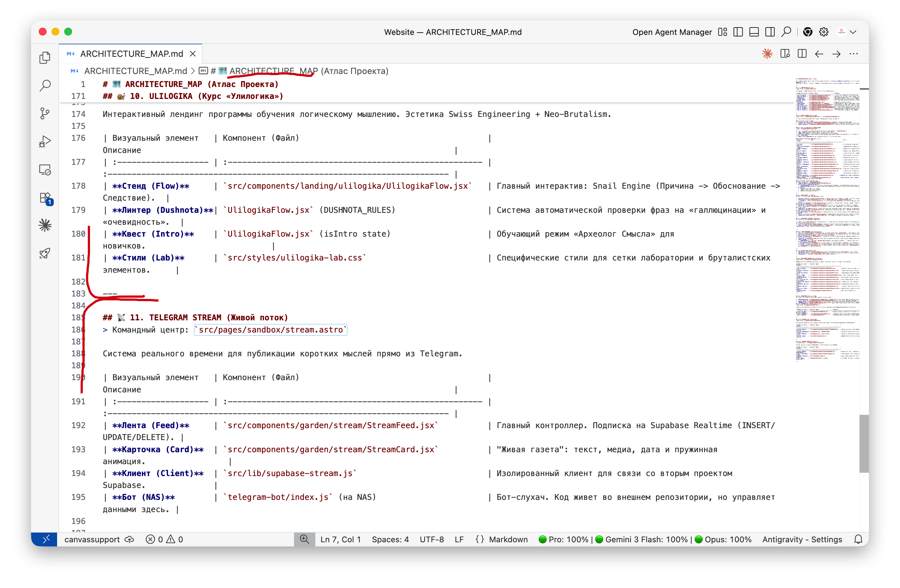Open the Explorer view in activity bar
900x588 pixels.
coord(45,57)
